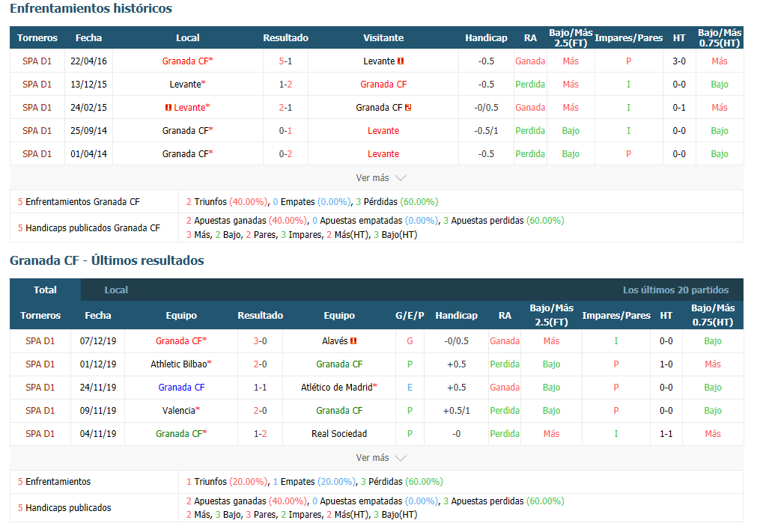Click G/E/P column header
The width and height of the screenshot is (763, 532).
point(410,316)
